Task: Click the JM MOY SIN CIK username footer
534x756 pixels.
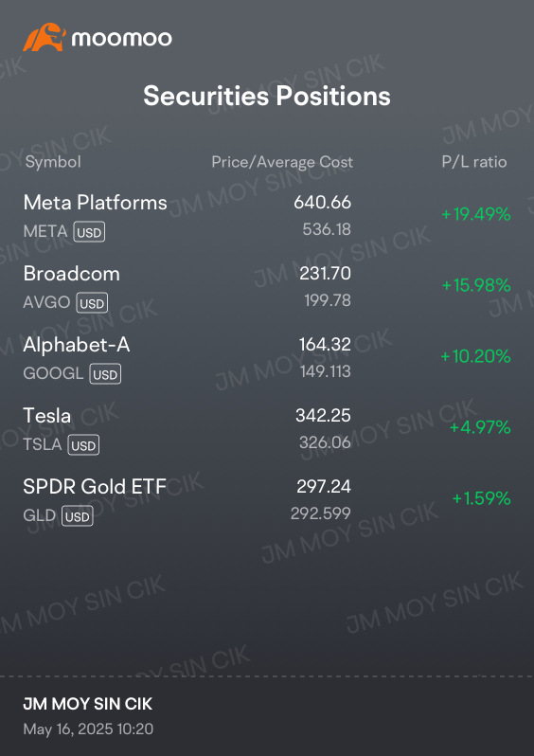Action: (x=88, y=704)
